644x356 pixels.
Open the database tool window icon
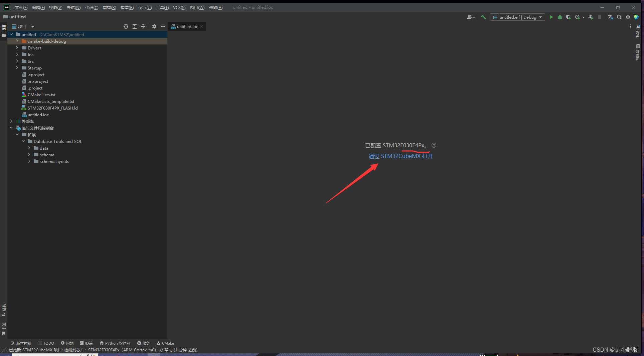[638, 52]
